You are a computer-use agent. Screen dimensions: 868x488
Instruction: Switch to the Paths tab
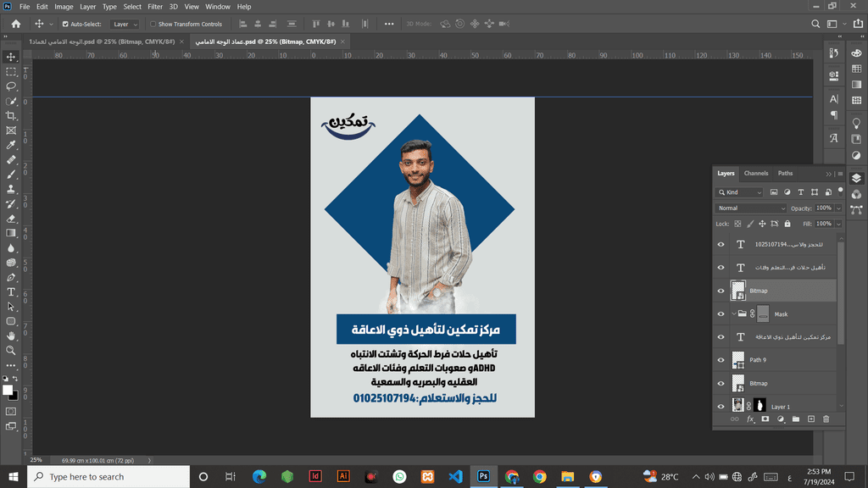coord(785,174)
